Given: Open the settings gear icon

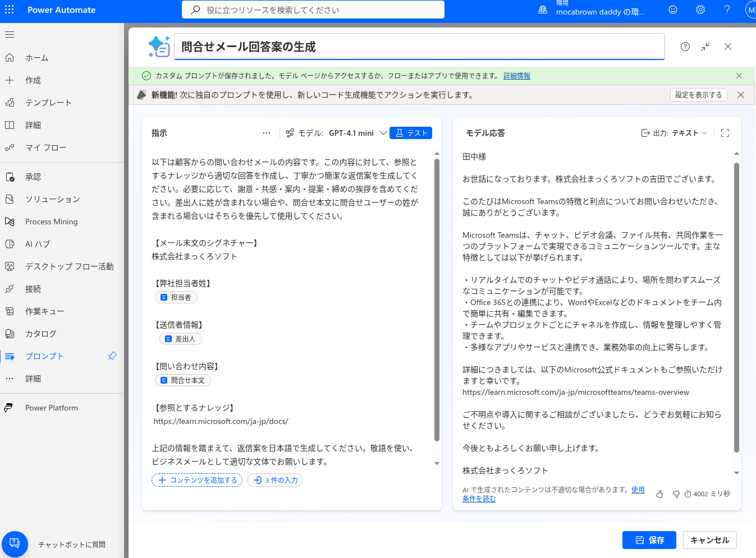Looking at the screenshot, I should [700, 10].
